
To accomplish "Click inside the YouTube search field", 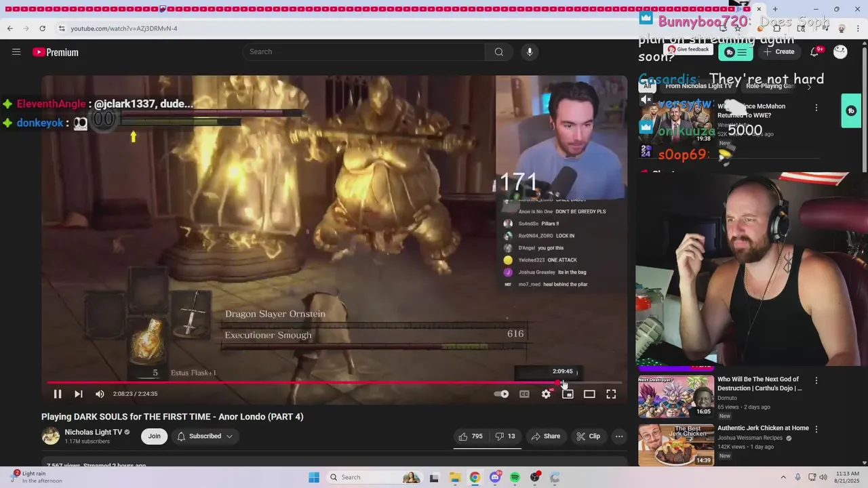I will click(363, 52).
